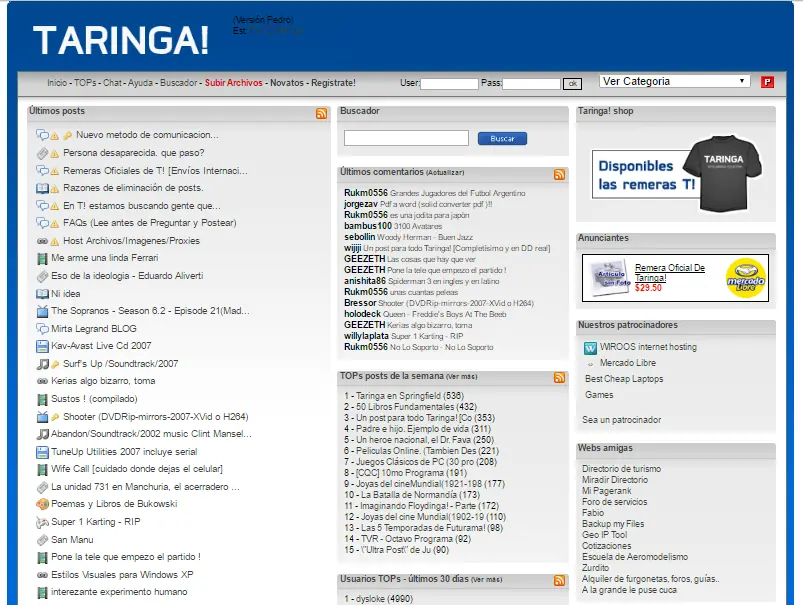803x605 pixels.
Task: Click disk icon beside Kav-Avast Live Cd 2007
Action: coord(42,346)
